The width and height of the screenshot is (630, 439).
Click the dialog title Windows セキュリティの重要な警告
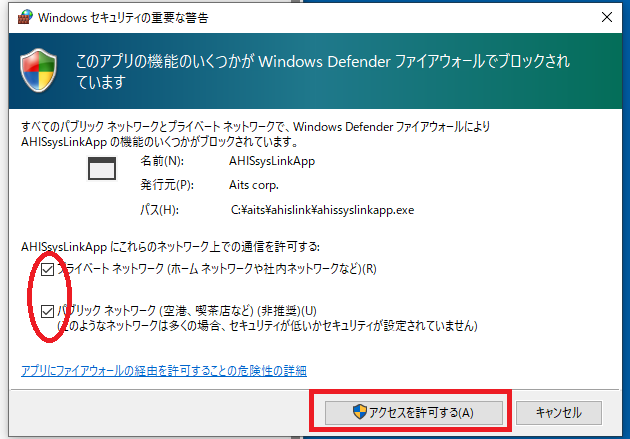[123, 18]
